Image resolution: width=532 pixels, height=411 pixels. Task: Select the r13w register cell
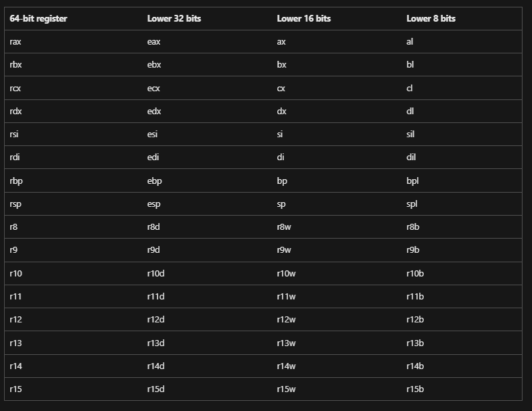(286, 343)
